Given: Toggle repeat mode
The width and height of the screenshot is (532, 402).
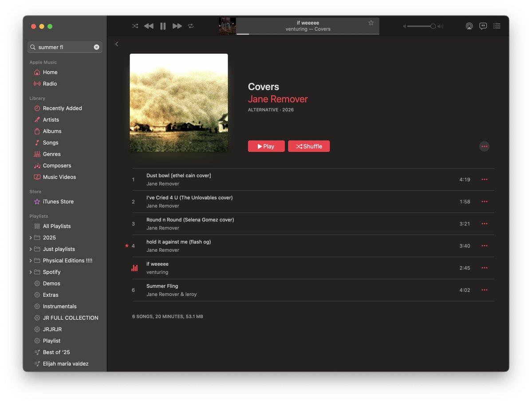Looking at the screenshot, I should point(191,26).
